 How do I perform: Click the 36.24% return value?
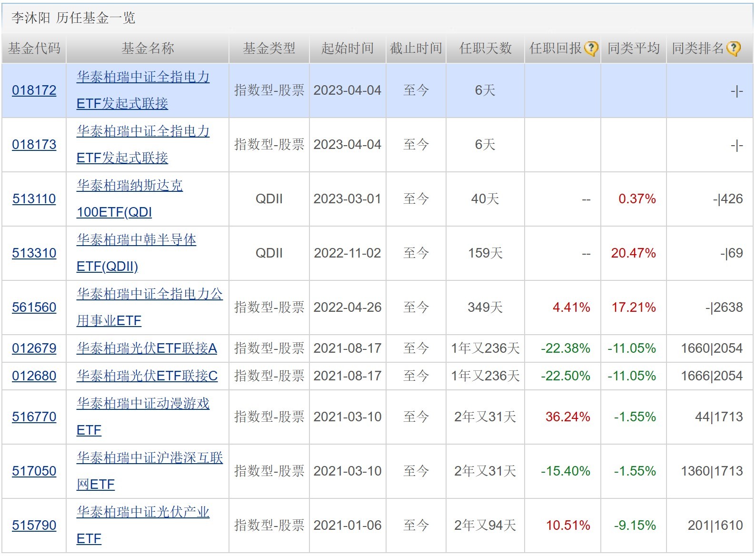568,417
